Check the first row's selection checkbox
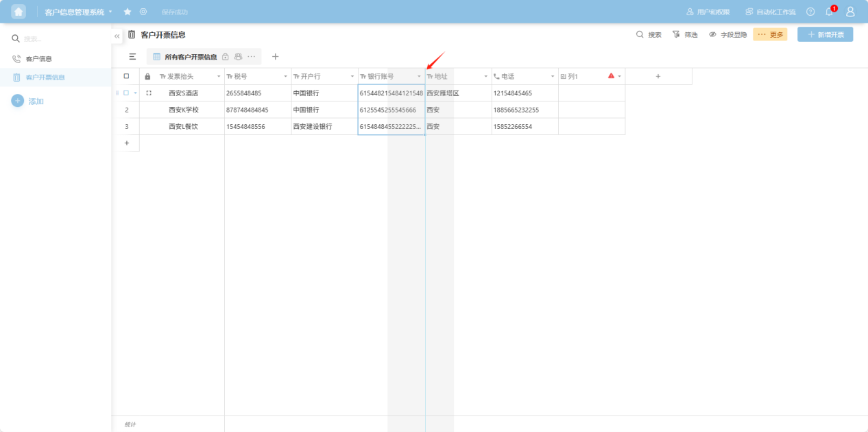 [x=126, y=93]
